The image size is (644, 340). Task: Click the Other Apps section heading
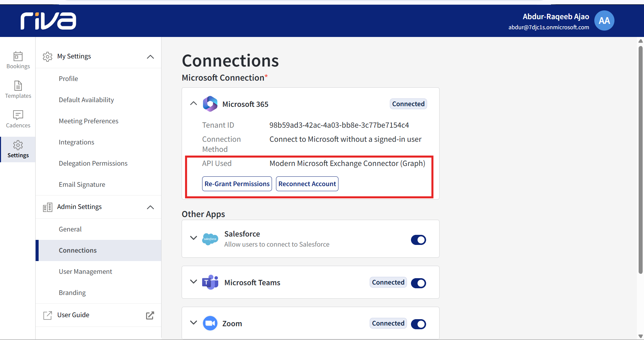coord(203,214)
